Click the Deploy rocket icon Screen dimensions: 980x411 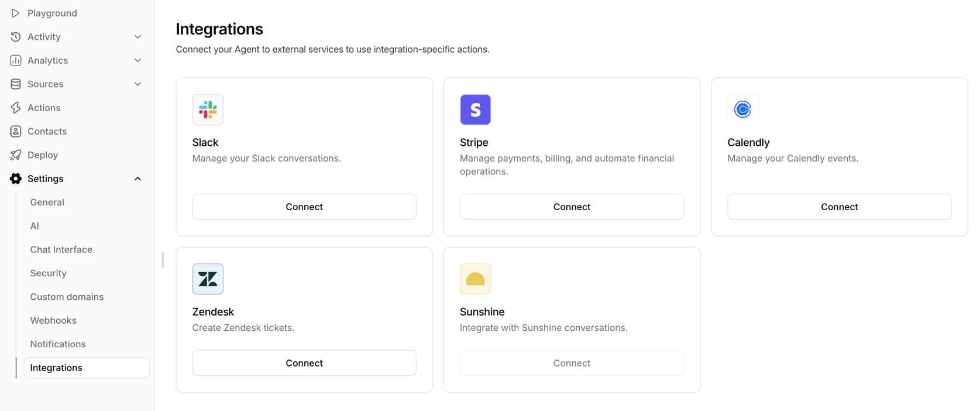click(x=16, y=155)
